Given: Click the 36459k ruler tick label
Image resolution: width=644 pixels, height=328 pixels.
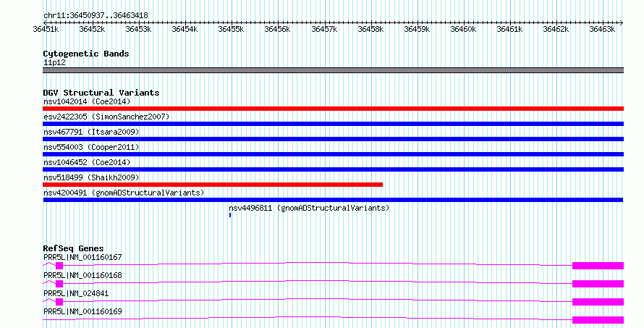Looking at the screenshot, I should 418,29.
